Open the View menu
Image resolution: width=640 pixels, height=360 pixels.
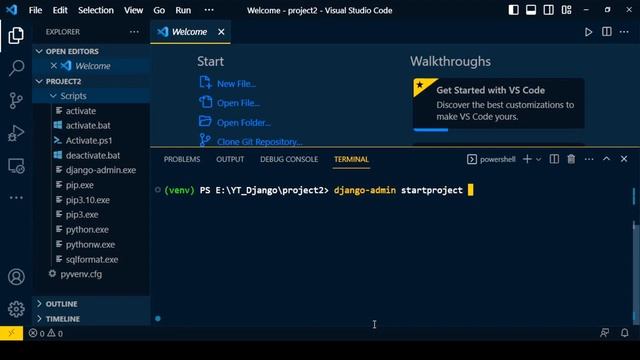(133, 10)
